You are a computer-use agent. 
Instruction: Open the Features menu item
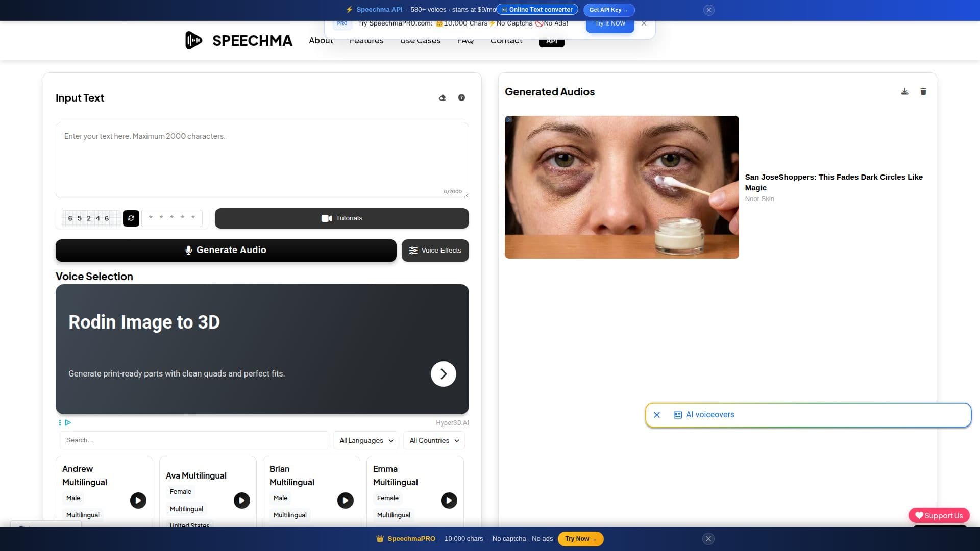click(x=366, y=41)
